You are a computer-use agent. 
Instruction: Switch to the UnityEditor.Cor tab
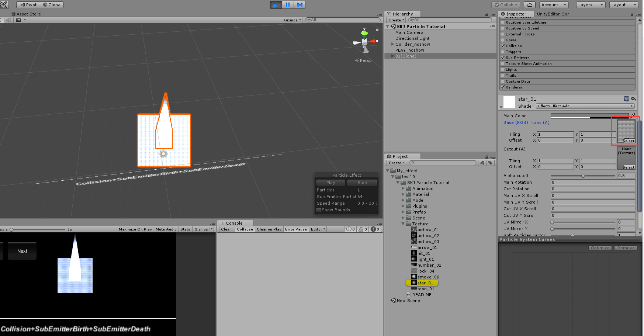pos(553,14)
